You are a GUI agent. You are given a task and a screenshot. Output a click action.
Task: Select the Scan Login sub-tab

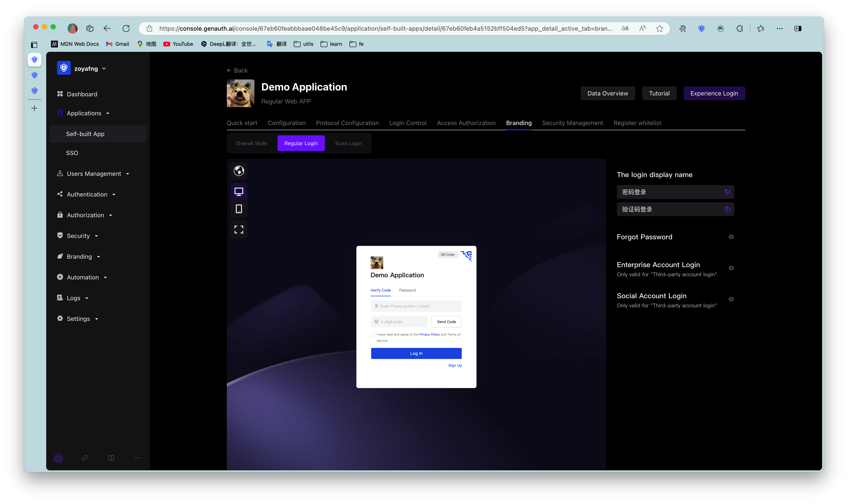[x=348, y=143]
